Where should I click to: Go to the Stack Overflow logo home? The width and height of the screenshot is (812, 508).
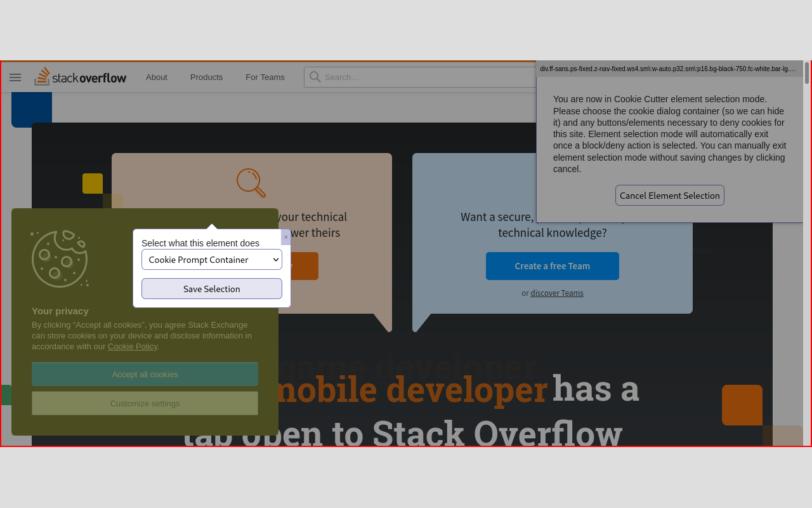80,77
